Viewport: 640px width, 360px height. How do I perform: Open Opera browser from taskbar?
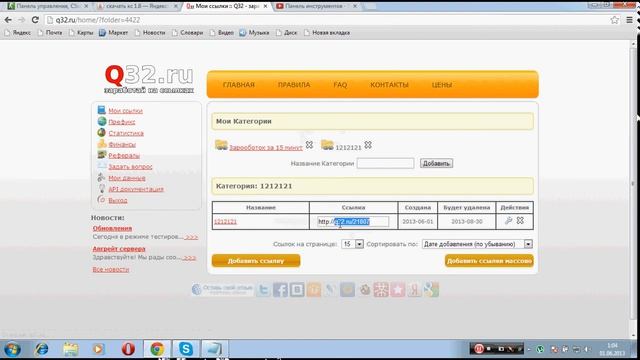(x=128, y=349)
